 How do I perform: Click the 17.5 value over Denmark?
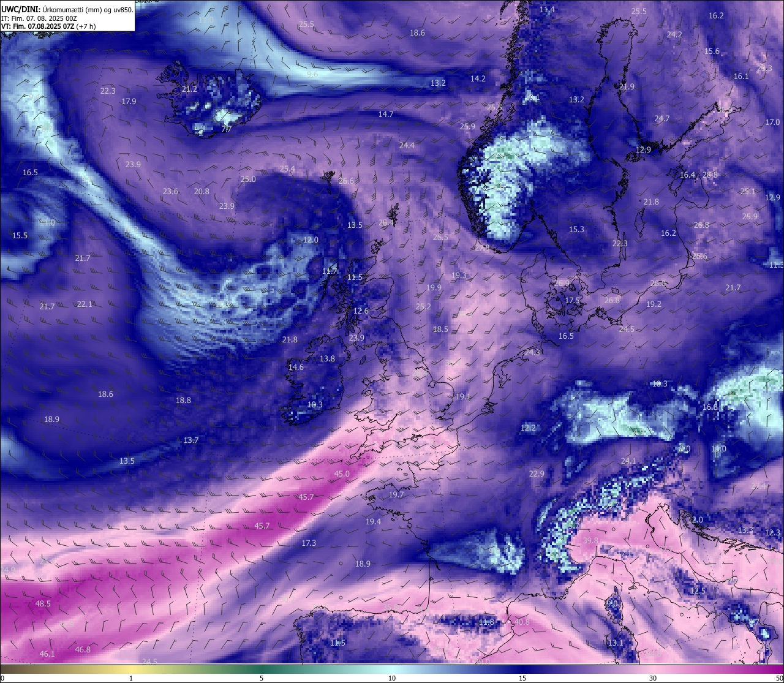[x=572, y=301]
